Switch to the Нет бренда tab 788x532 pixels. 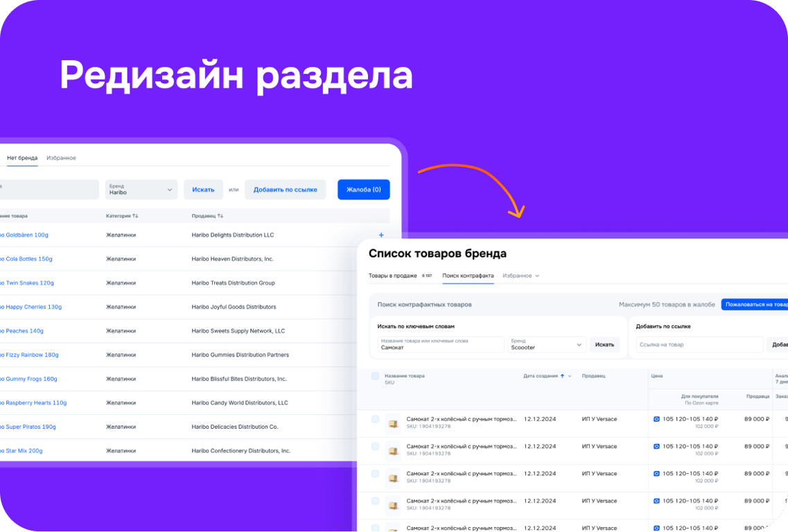click(22, 158)
